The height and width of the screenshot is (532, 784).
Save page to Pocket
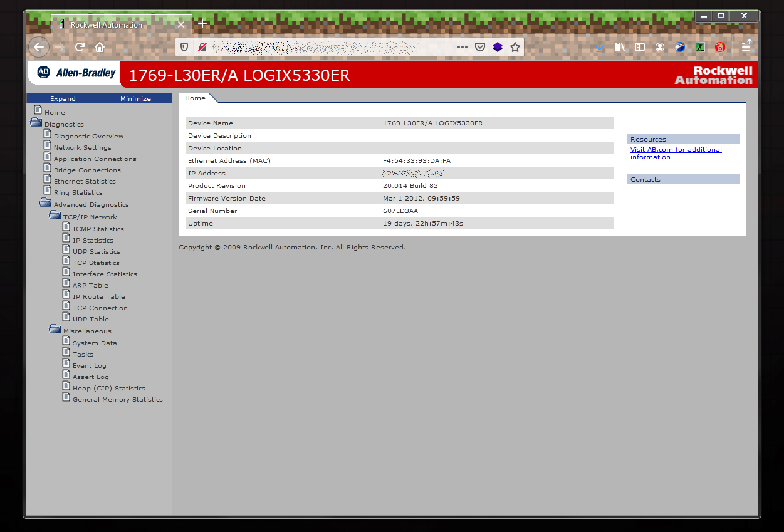click(479, 47)
